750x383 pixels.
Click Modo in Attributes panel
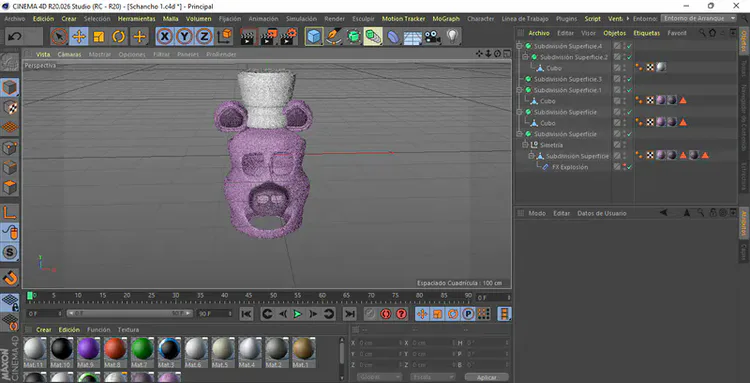click(x=537, y=213)
